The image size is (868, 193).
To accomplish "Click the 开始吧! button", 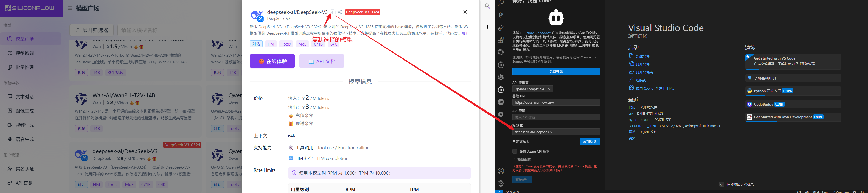I will [x=522, y=180].
